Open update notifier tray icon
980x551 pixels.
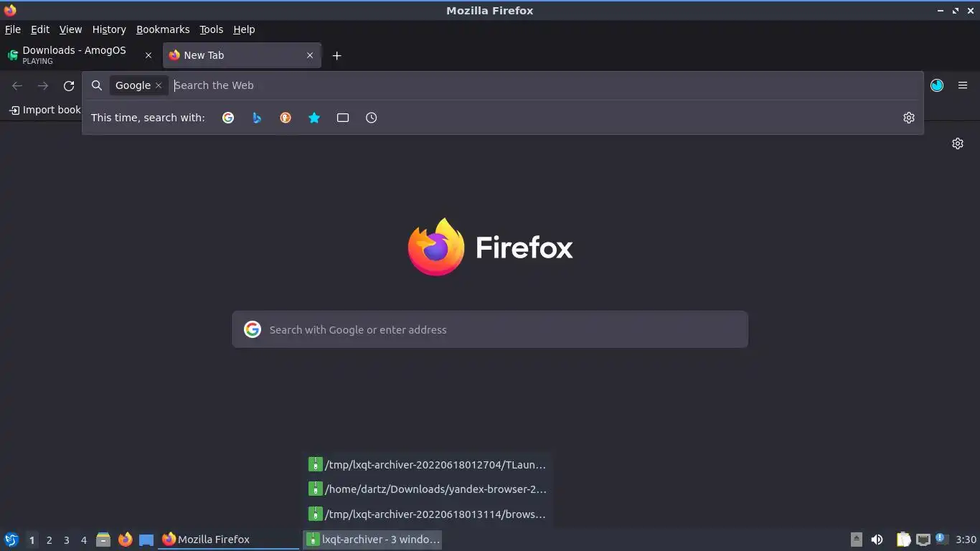pyautogui.click(x=941, y=539)
